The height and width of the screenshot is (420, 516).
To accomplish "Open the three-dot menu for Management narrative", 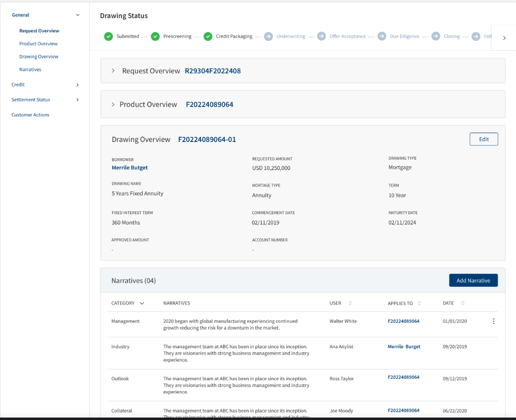I will click(493, 321).
